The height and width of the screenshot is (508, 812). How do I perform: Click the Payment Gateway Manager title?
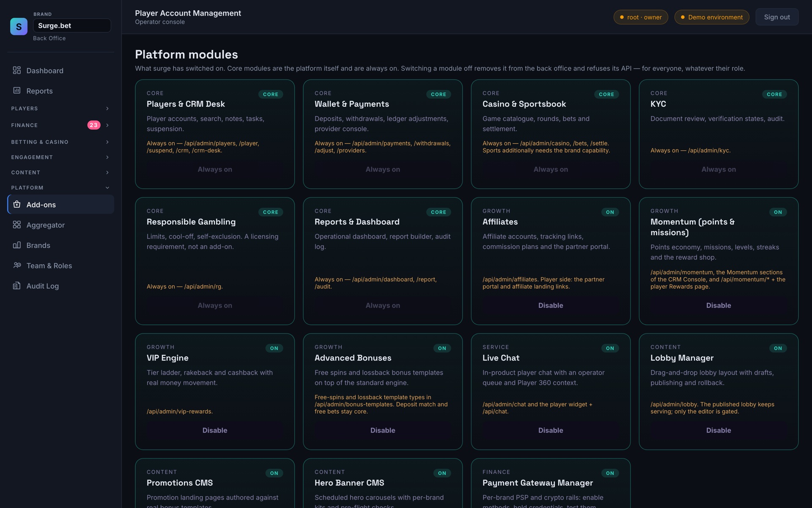(538, 483)
